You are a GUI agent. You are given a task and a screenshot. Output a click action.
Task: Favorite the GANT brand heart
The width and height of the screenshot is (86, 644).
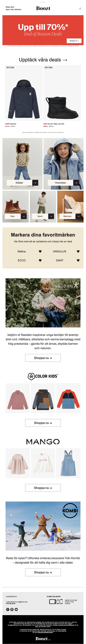pyautogui.click(x=78, y=260)
